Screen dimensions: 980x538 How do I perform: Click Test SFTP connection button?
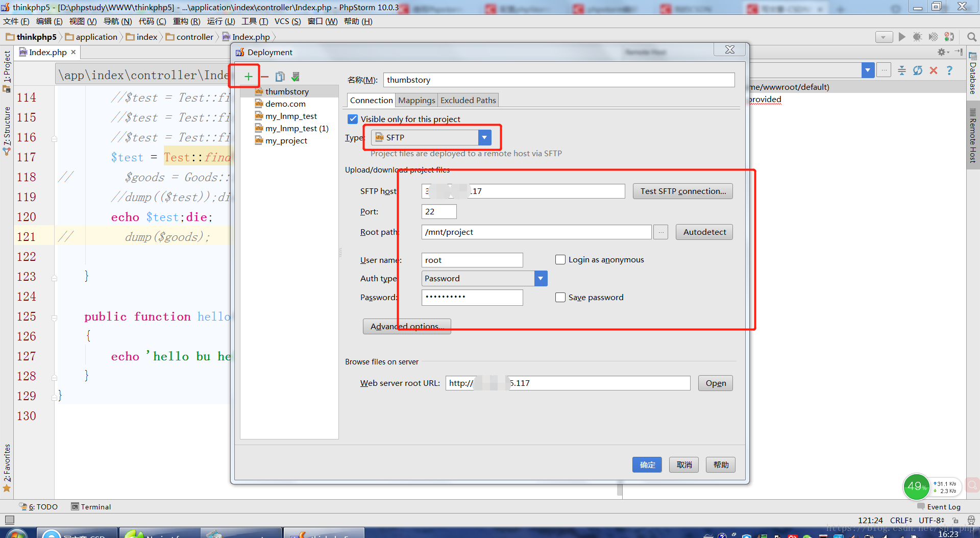[683, 191]
